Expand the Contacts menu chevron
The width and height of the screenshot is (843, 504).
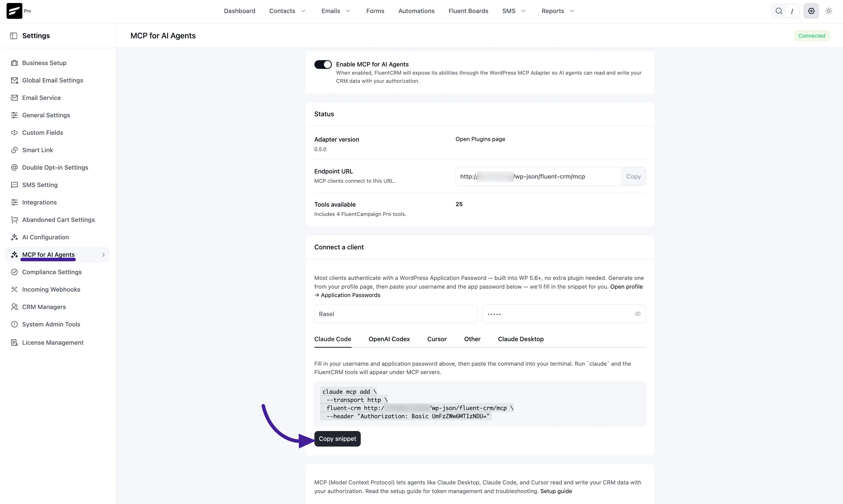[303, 11]
